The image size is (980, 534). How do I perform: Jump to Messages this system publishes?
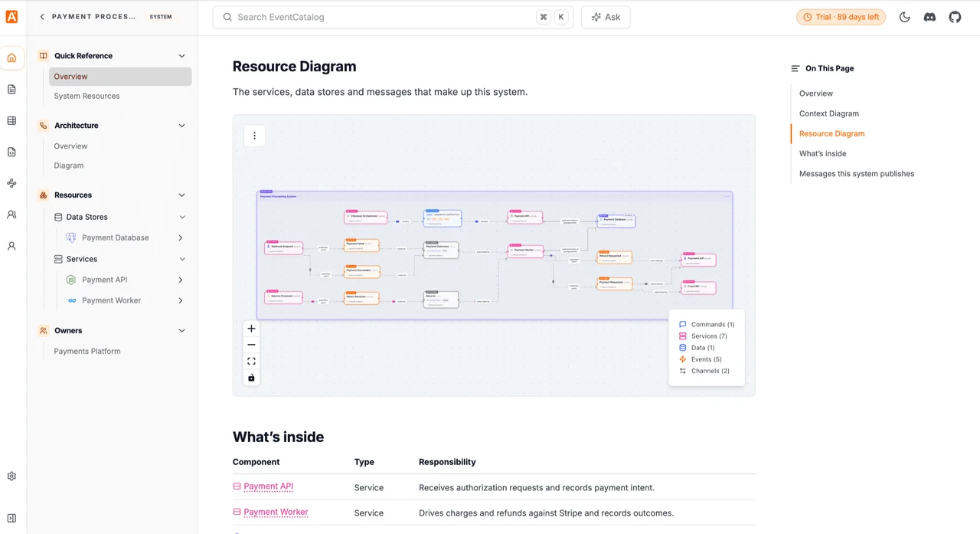pos(856,174)
